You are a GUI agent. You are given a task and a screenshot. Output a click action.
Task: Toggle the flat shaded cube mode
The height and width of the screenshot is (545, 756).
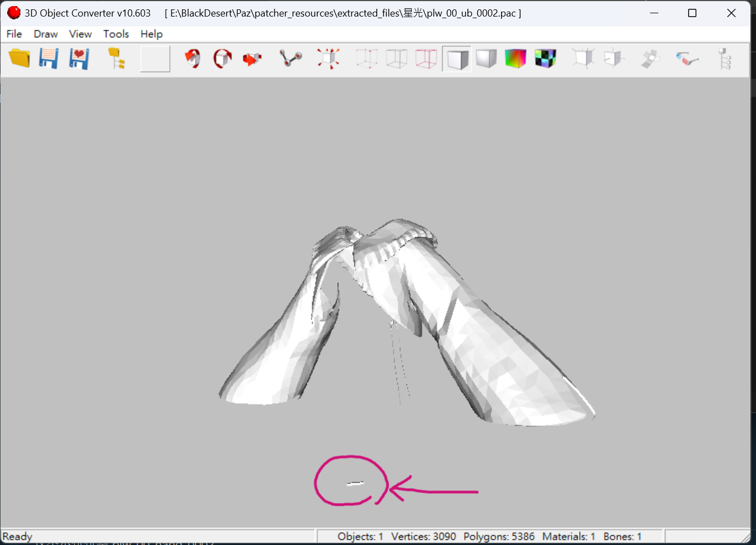coord(456,58)
